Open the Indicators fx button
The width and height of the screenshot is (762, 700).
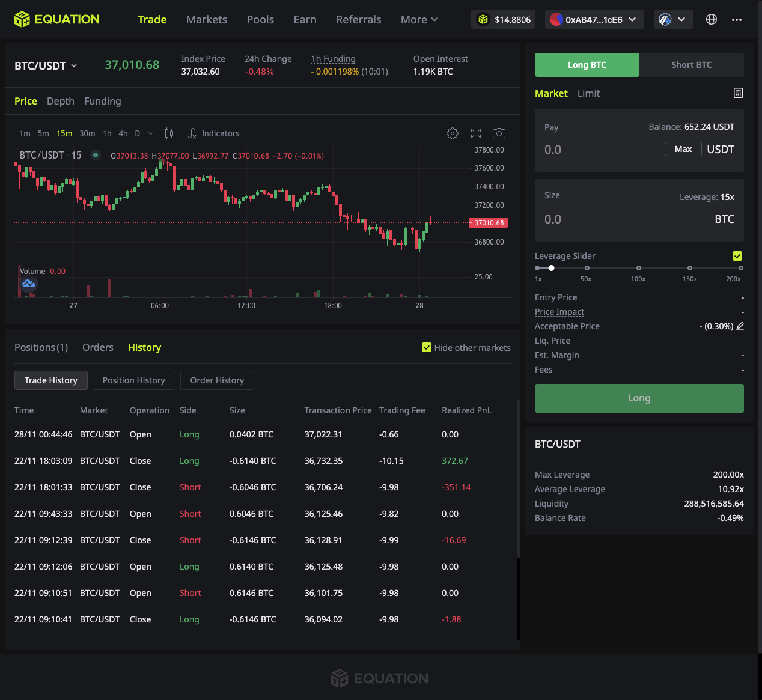coord(214,133)
